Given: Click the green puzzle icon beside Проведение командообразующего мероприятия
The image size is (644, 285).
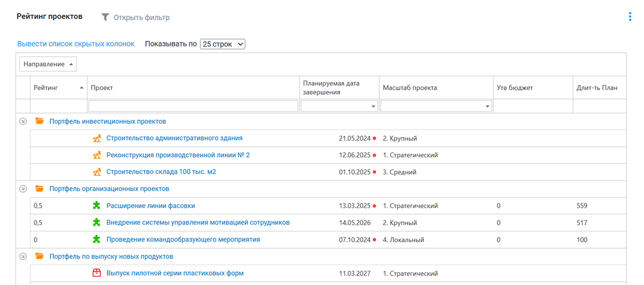Looking at the screenshot, I should click(97, 240).
